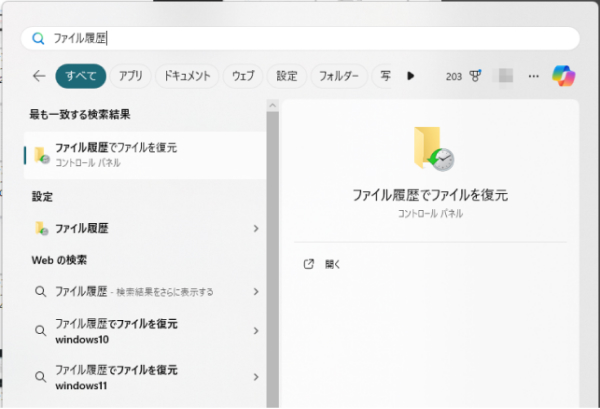
Task: Expand the ファイル履歴 settings result chevron
Action: click(x=256, y=228)
